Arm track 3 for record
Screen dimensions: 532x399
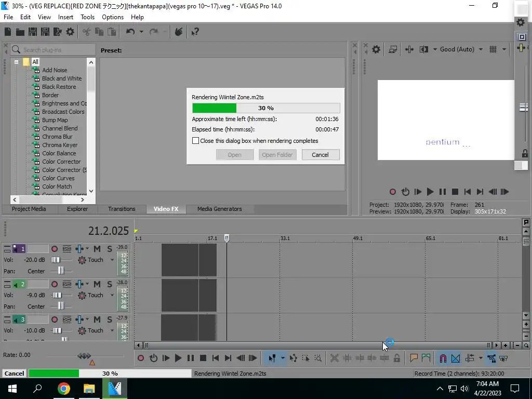click(54, 320)
